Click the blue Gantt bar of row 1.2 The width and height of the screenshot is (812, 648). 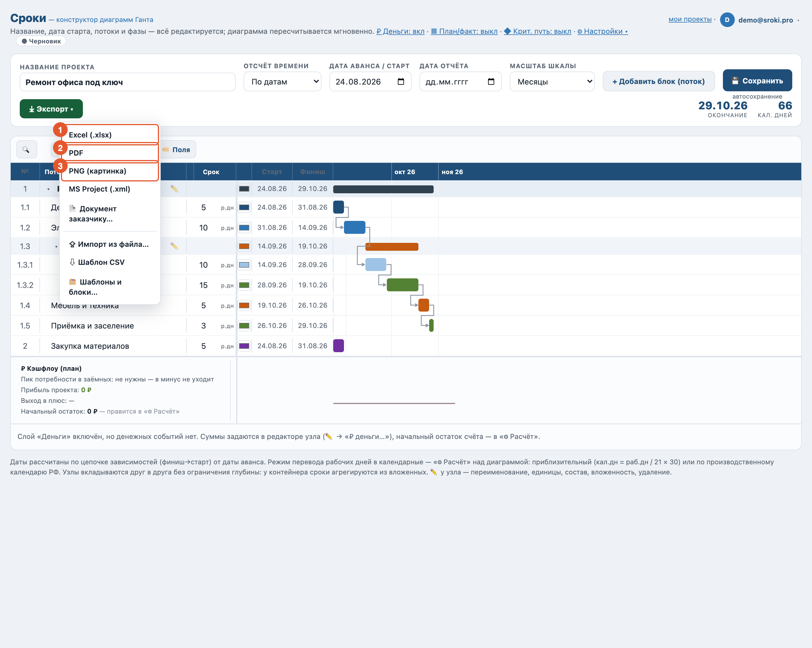coord(354,227)
